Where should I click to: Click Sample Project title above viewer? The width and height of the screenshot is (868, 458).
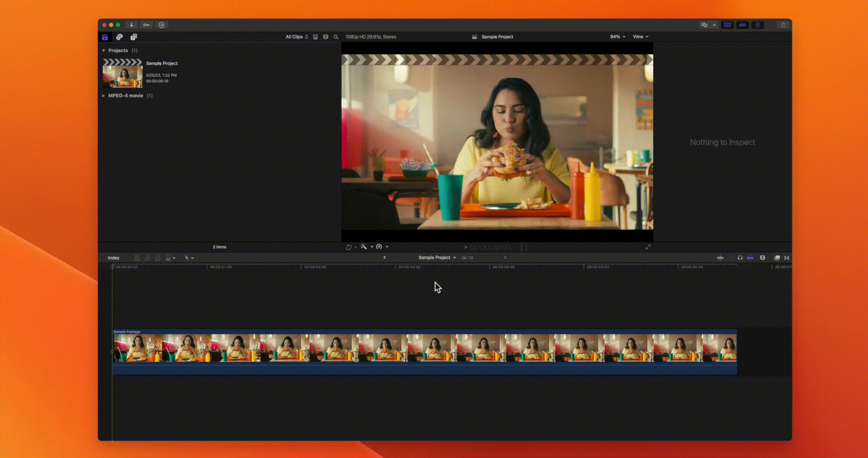[497, 37]
